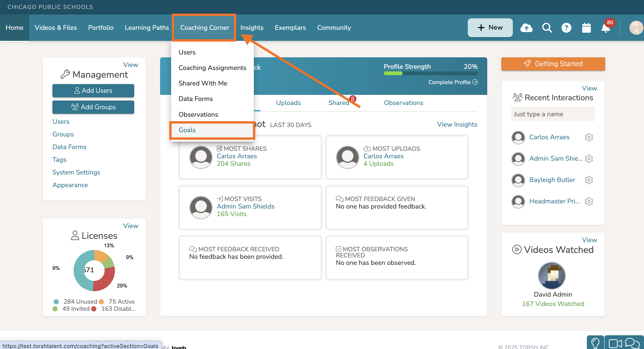
Task: Click the Add Users button
Action: [x=93, y=90]
